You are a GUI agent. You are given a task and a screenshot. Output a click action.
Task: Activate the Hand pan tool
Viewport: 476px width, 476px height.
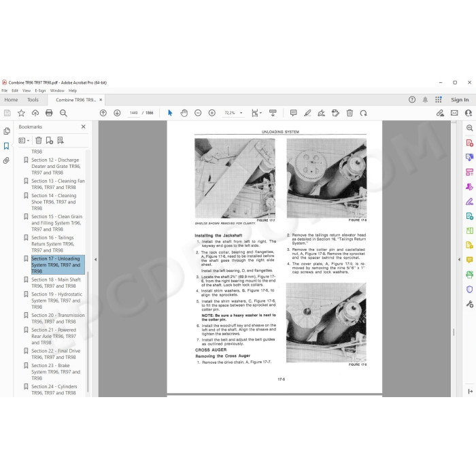click(x=184, y=114)
